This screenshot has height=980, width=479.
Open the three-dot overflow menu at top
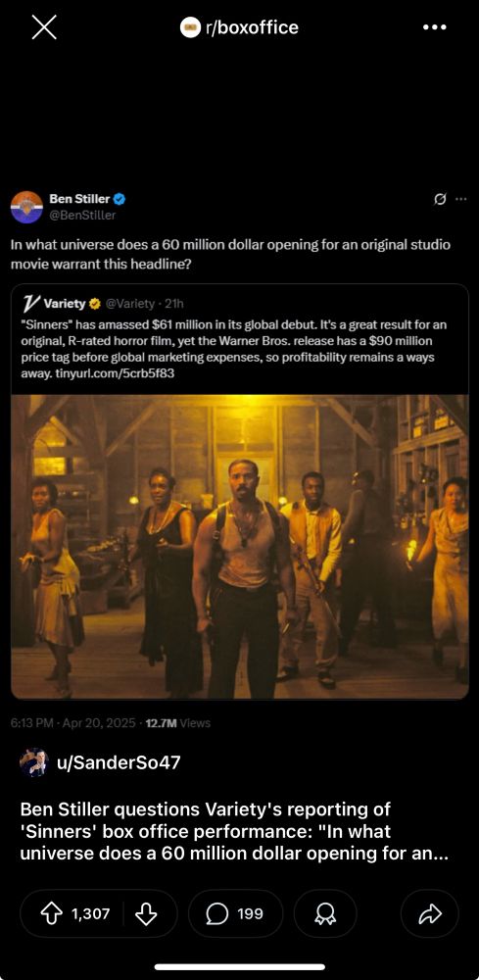point(434,26)
